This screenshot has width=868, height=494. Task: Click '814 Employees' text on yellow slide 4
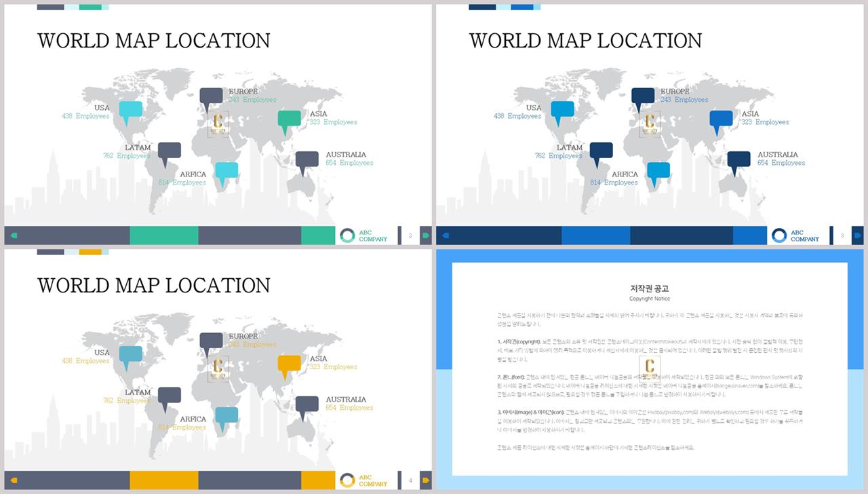click(x=182, y=427)
